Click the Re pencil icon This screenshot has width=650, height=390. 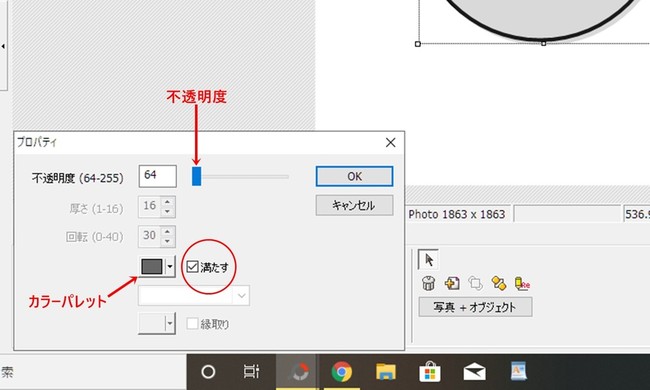tap(522, 283)
